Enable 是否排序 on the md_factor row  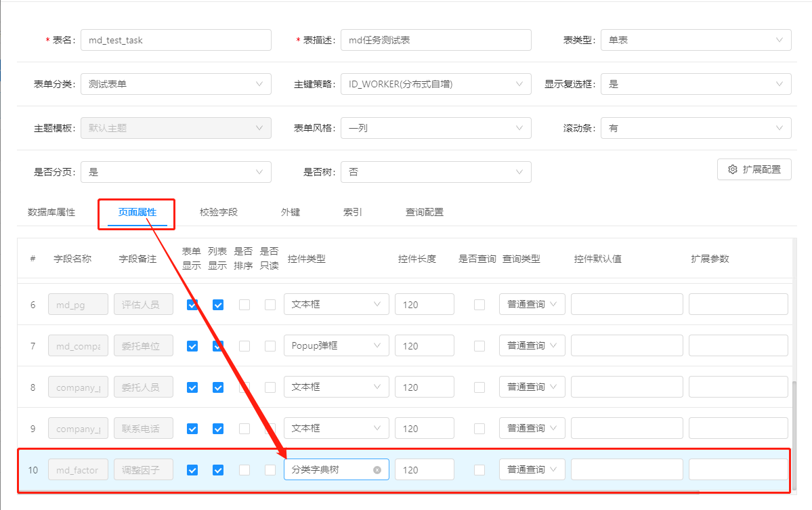[244, 469]
